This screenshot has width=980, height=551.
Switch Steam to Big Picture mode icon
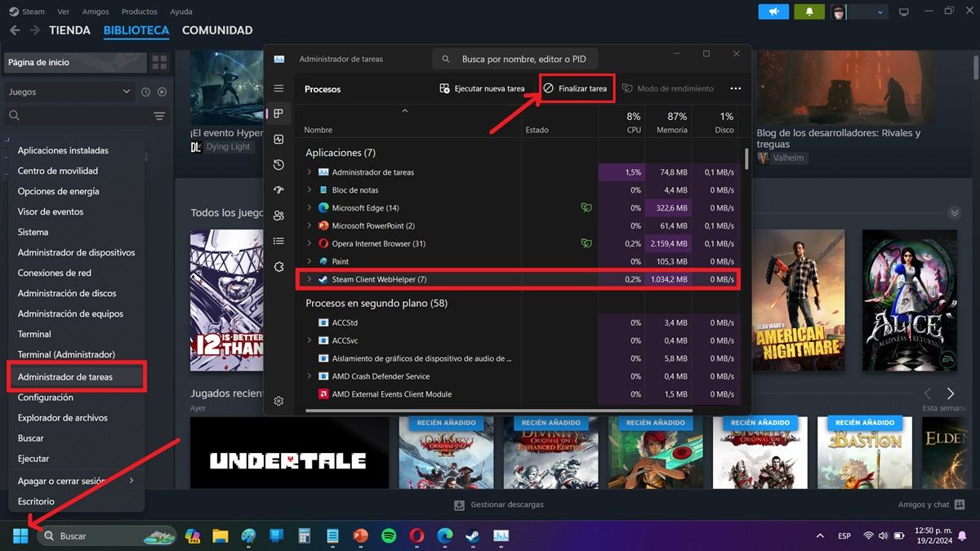[x=903, y=11]
